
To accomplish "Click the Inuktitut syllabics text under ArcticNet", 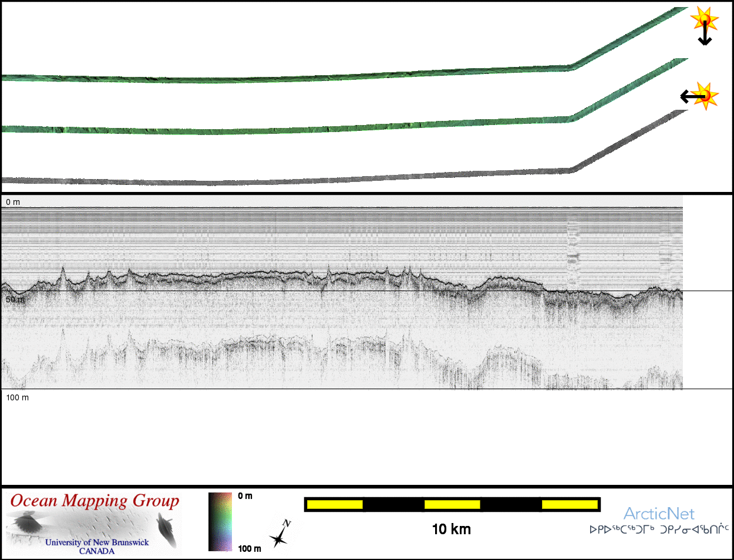I will pos(659,529).
